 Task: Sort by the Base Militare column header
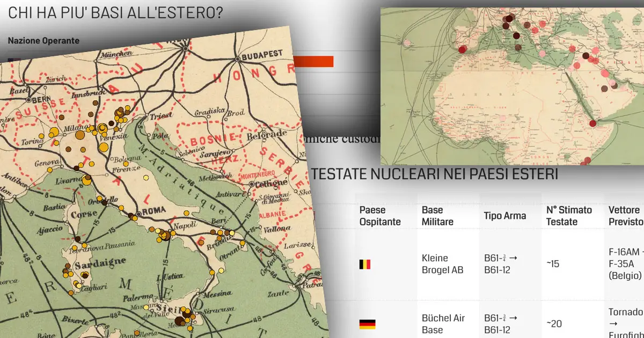point(437,216)
